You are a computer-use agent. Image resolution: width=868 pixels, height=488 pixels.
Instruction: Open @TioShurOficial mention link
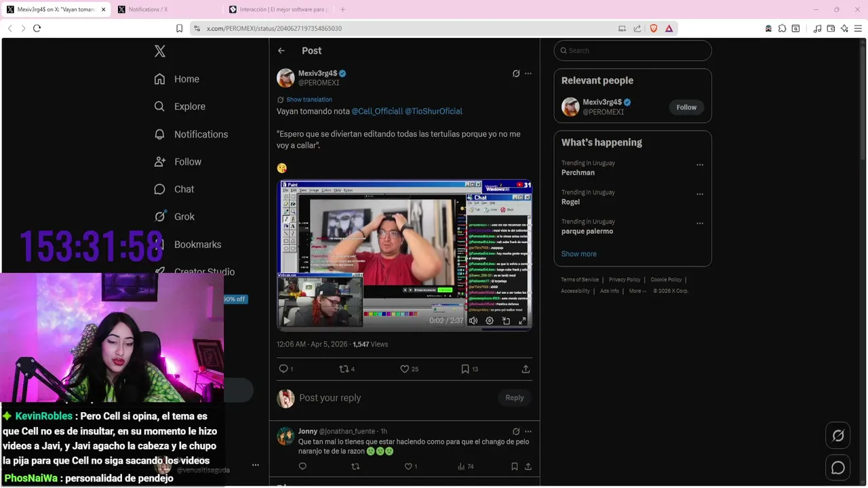(x=433, y=111)
